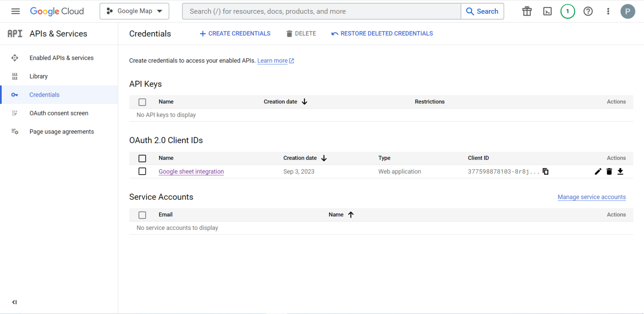
Task: Edit the Google sheet integration credential
Action: tap(598, 171)
